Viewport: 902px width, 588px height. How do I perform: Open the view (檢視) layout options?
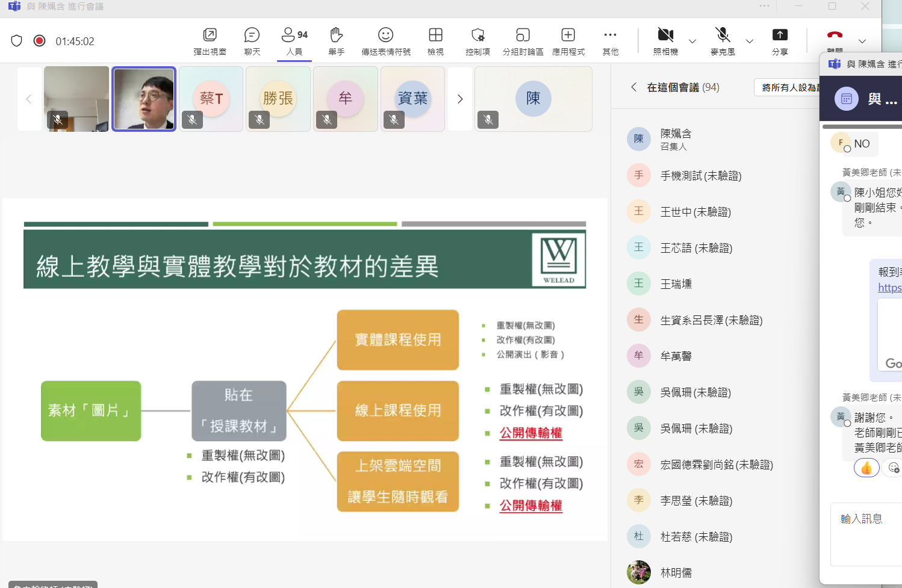pos(435,35)
